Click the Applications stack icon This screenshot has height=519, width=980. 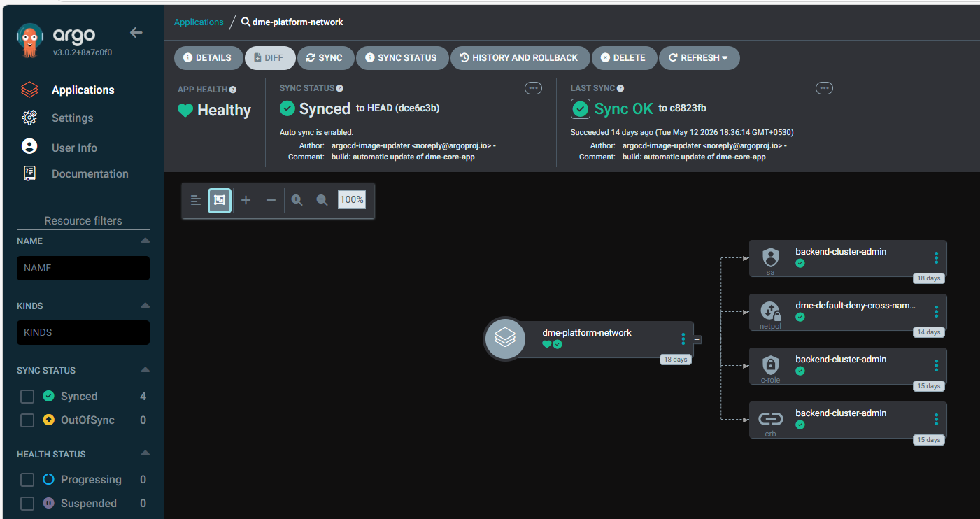[29, 90]
